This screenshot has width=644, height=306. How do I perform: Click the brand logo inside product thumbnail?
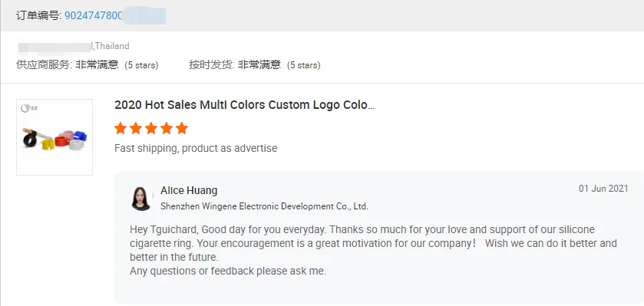pyautogui.click(x=29, y=109)
